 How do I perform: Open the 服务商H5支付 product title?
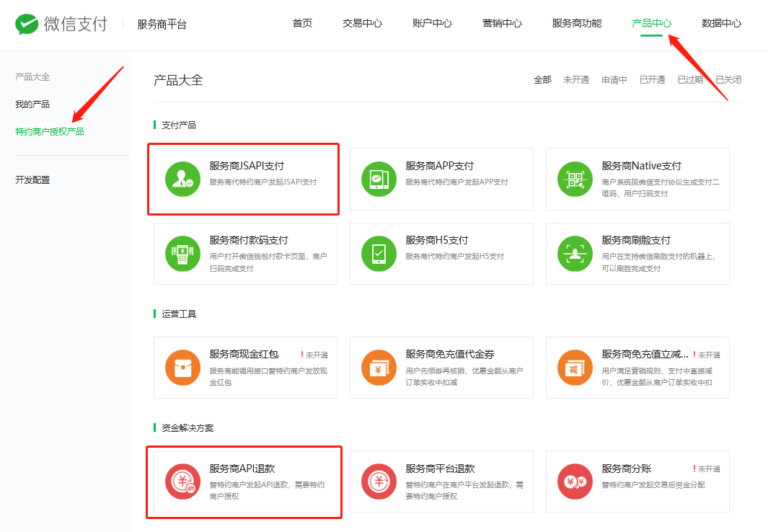(x=437, y=240)
